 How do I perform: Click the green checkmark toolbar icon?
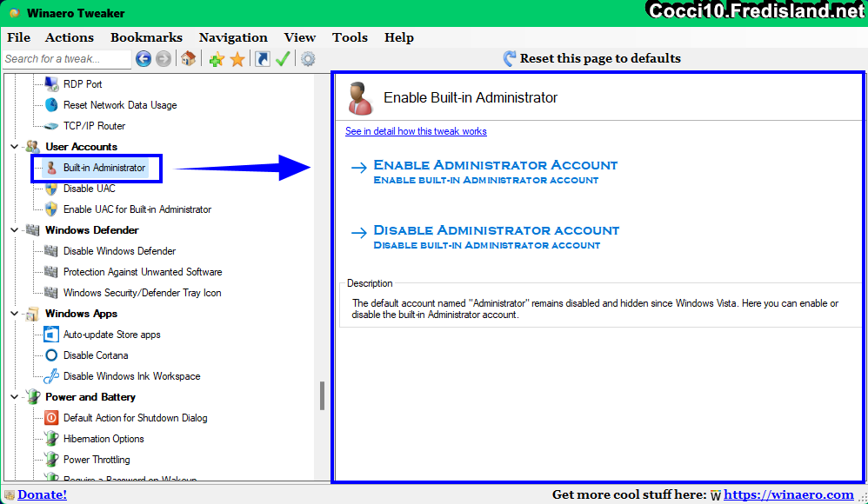[x=283, y=58]
